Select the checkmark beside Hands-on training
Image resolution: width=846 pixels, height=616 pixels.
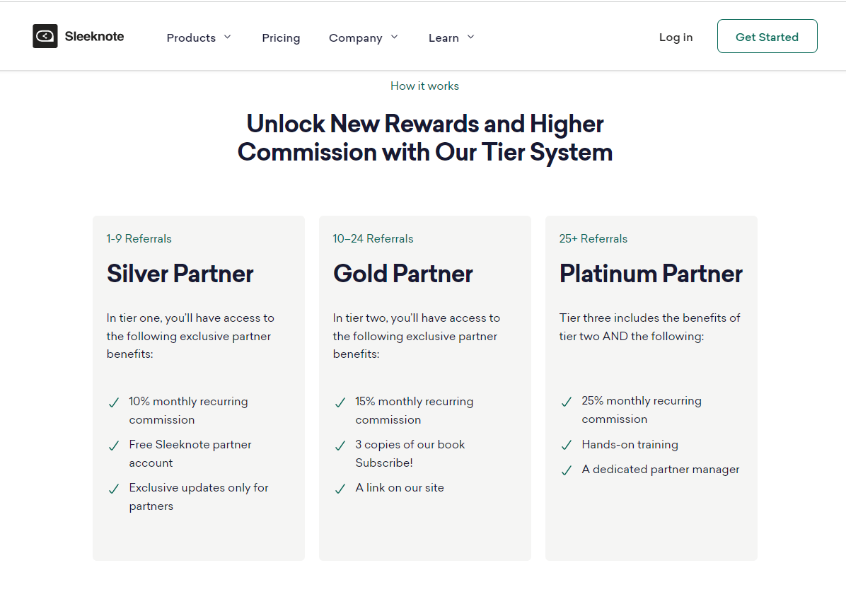(567, 446)
